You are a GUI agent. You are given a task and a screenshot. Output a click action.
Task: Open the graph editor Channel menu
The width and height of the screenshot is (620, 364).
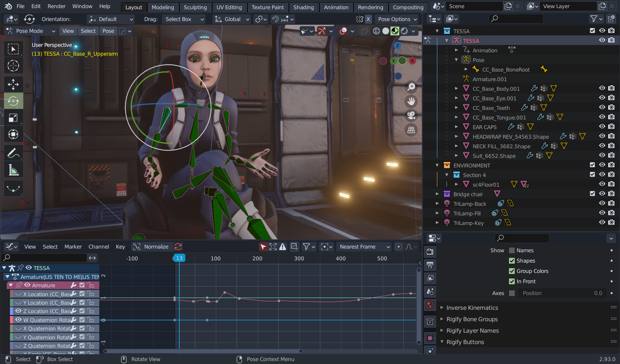pyautogui.click(x=99, y=247)
